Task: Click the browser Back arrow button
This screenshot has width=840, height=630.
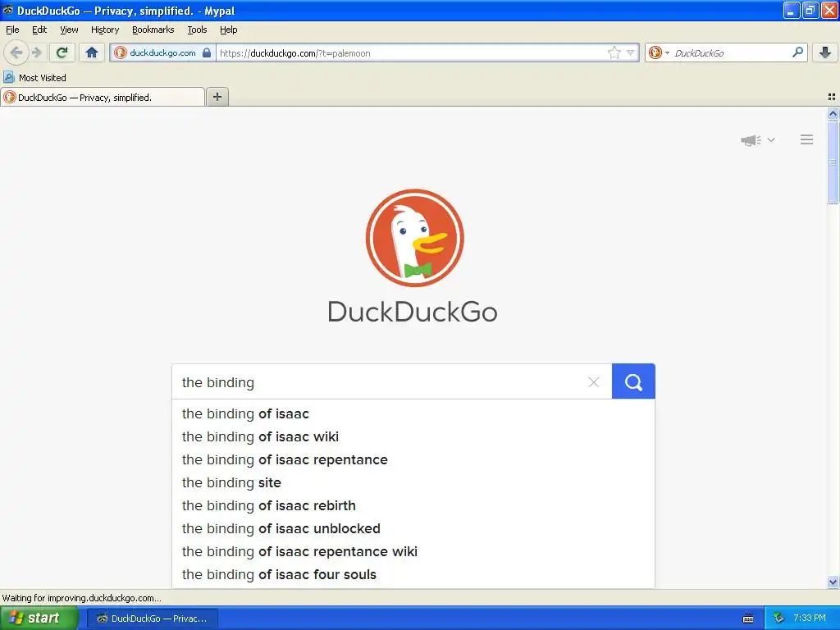Action: click(x=16, y=52)
